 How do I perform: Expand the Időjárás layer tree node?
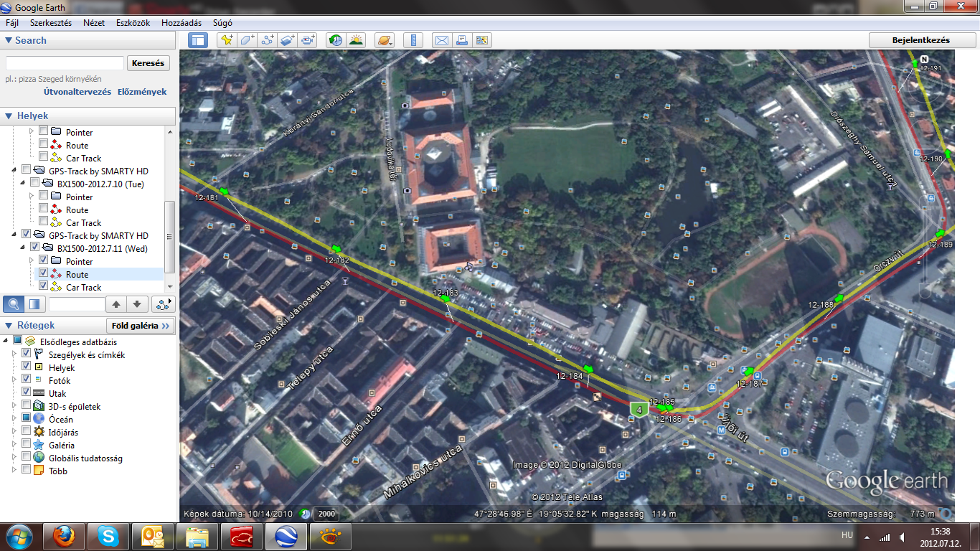pos(14,432)
